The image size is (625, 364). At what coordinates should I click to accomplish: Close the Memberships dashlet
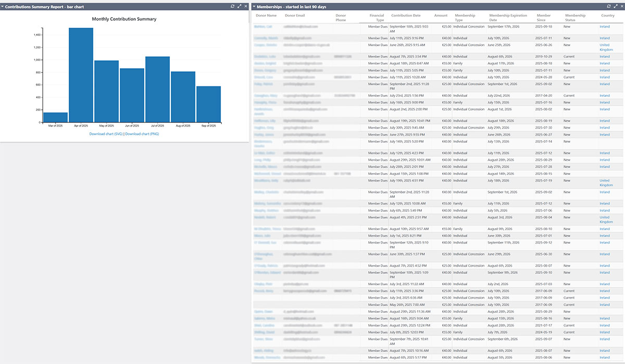621,6
